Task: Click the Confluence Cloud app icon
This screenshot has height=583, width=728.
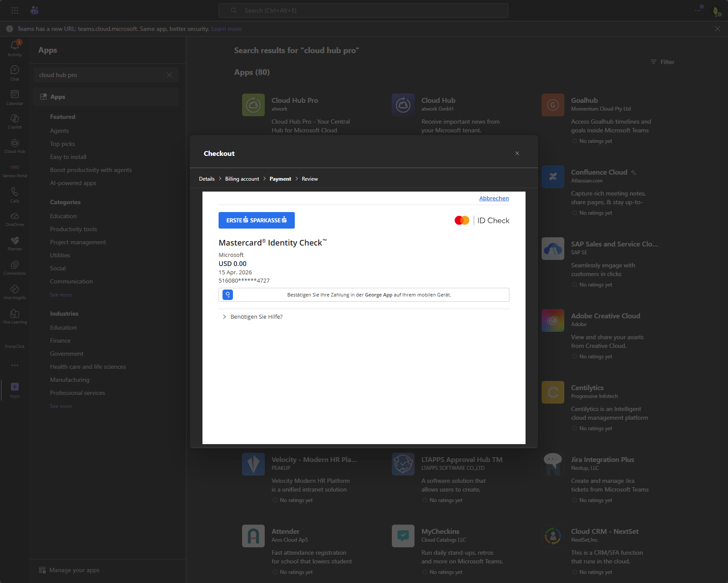Action: tap(553, 177)
